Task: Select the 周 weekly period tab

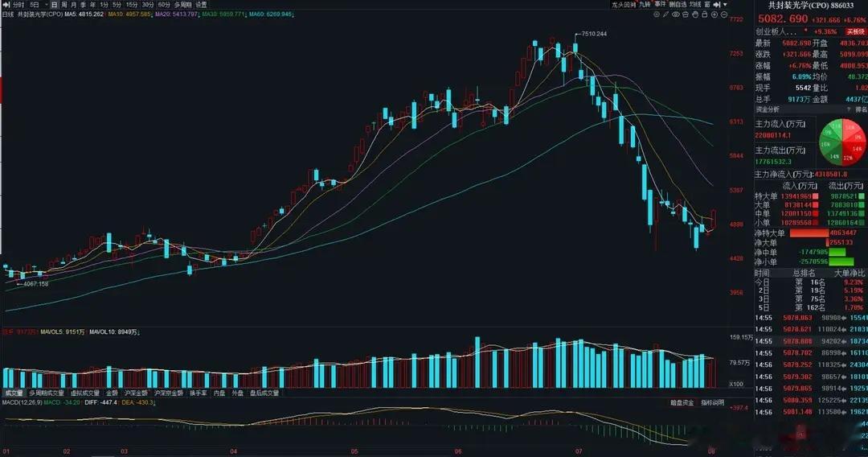Action: point(63,5)
